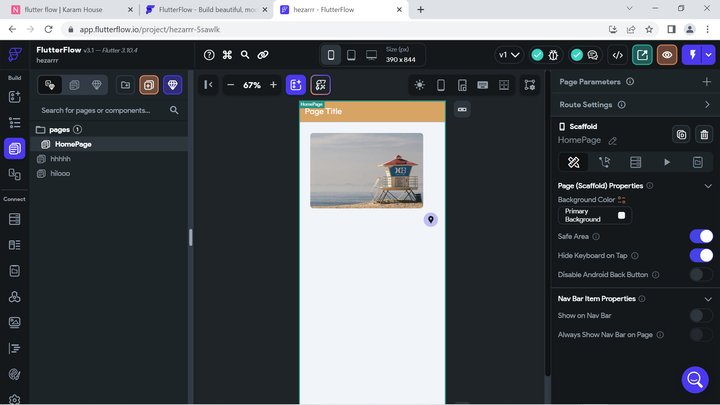The image size is (720, 405).
Task: Toggle light mode sun icon on canvas toolbar
Action: click(x=419, y=85)
